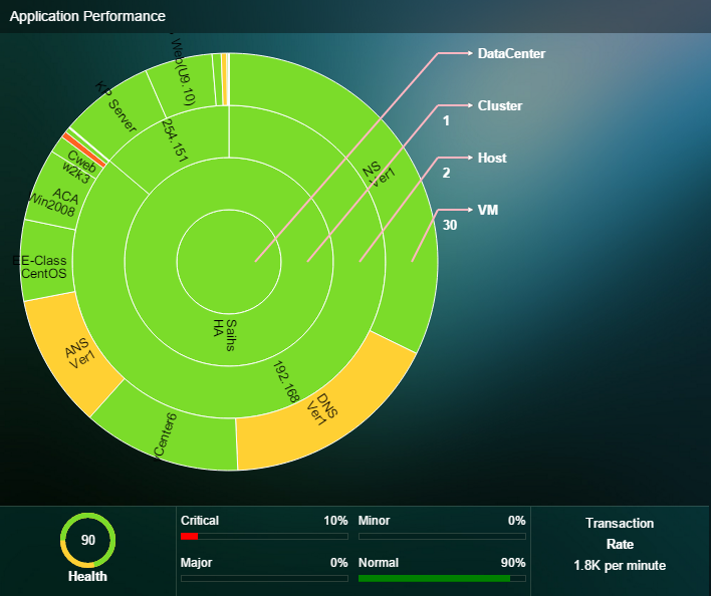Image resolution: width=711 pixels, height=596 pixels.
Task: Click the Cluster legend label
Action: click(499, 106)
